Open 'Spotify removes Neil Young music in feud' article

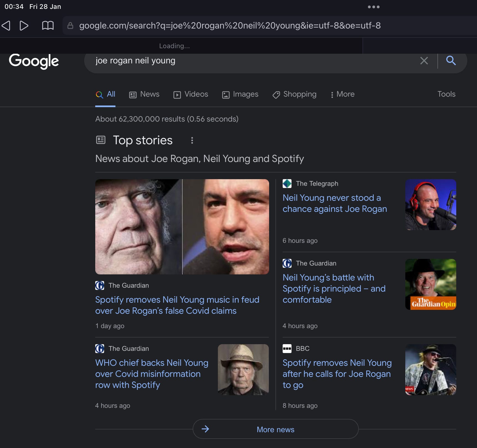click(x=177, y=305)
